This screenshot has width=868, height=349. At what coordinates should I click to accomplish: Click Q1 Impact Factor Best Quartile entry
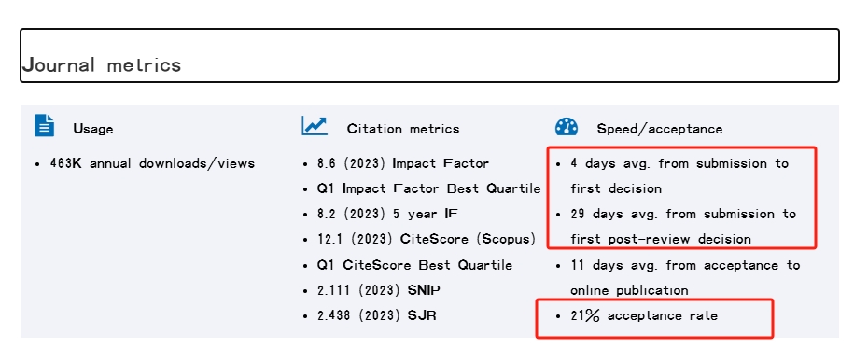coord(428,188)
